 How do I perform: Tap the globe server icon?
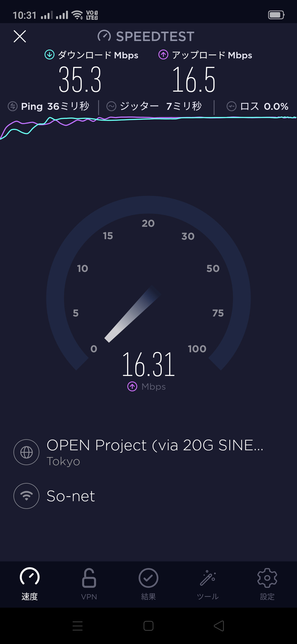coord(26,452)
